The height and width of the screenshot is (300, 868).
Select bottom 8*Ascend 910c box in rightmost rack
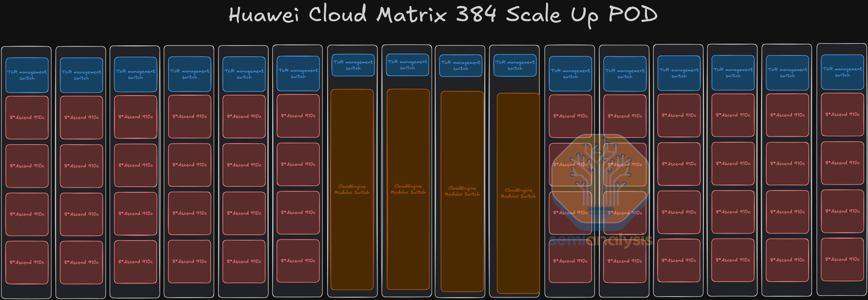tap(842, 259)
